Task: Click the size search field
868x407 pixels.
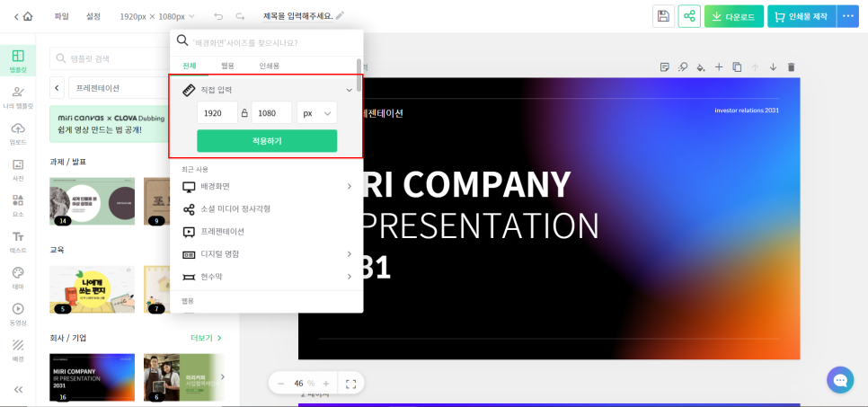Action: pyautogui.click(x=268, y=42)
